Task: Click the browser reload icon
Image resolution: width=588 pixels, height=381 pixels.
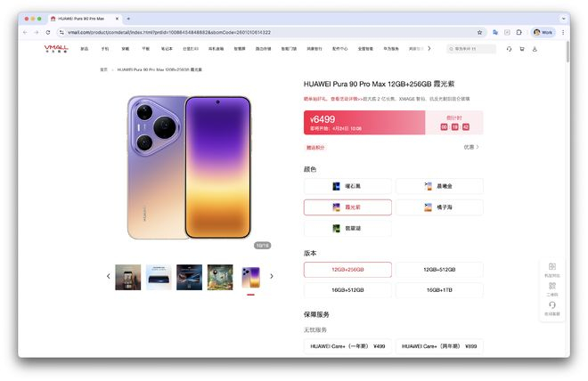Action: tap(48, 33)
